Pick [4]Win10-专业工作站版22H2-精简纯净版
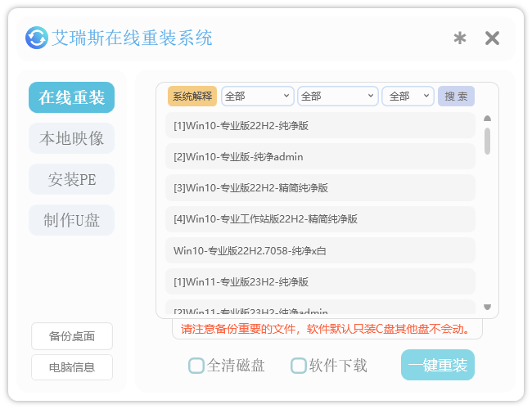This screenshot has height=409, width=532. coord(320,219)
